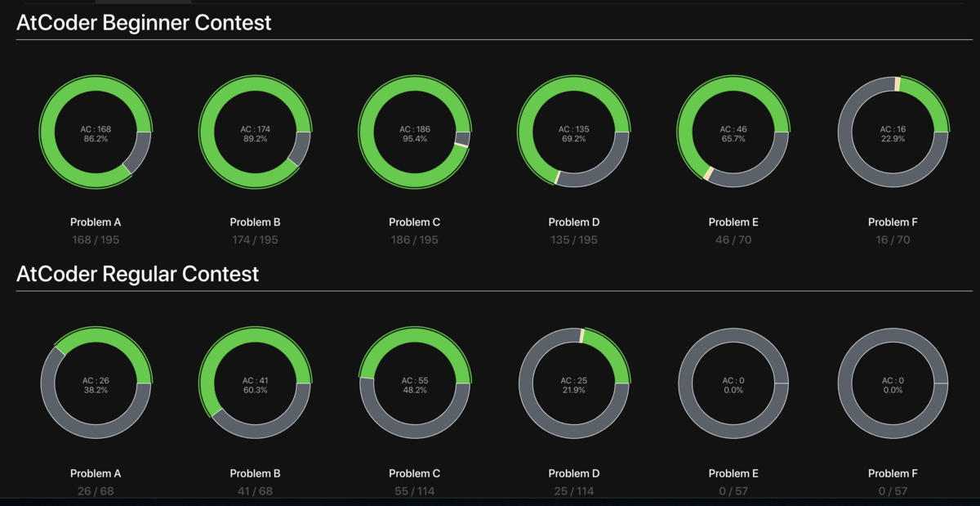Click the Problem A label with 168 / 195
This screenshot has height=506, width=980.
click(x=96, y=222)
